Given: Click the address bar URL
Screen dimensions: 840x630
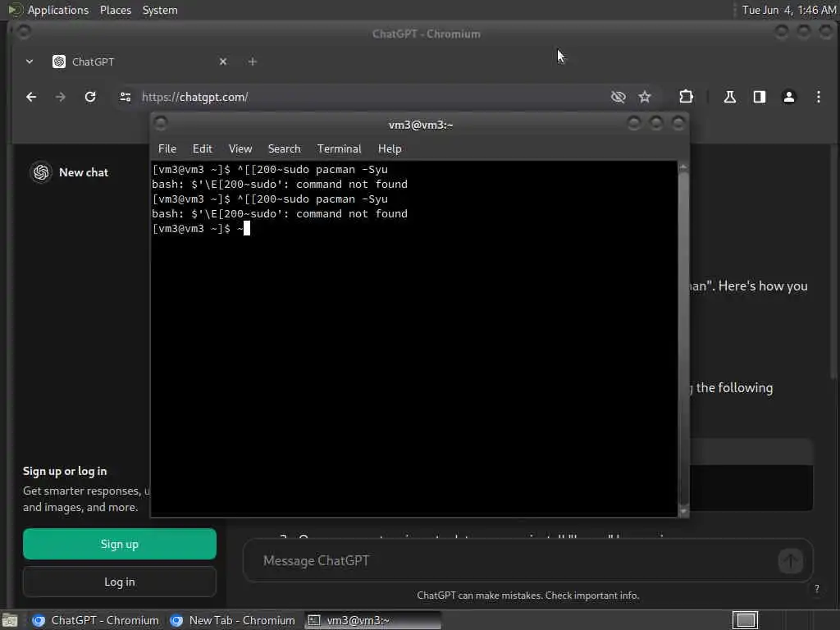Looking at the screenshot, I should [195, 97].
